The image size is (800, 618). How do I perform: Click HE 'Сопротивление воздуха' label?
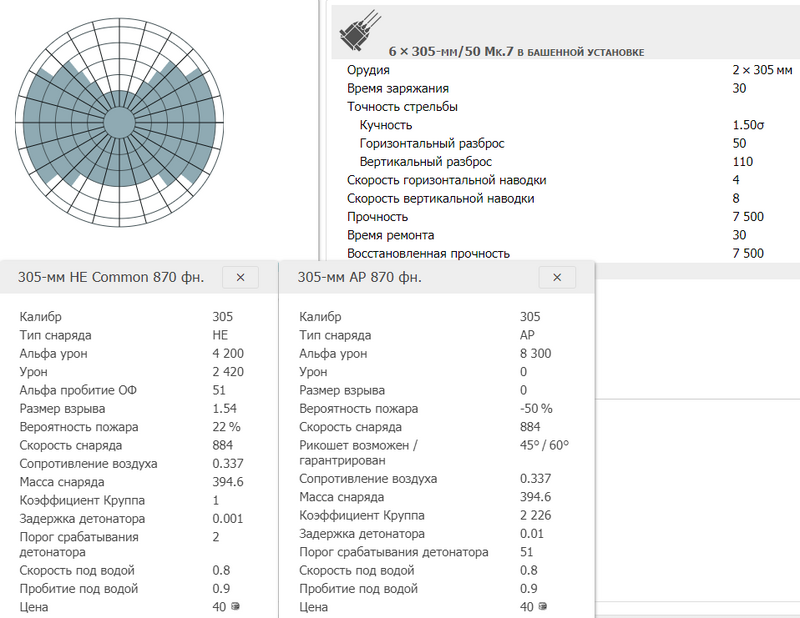click(88, 464)
